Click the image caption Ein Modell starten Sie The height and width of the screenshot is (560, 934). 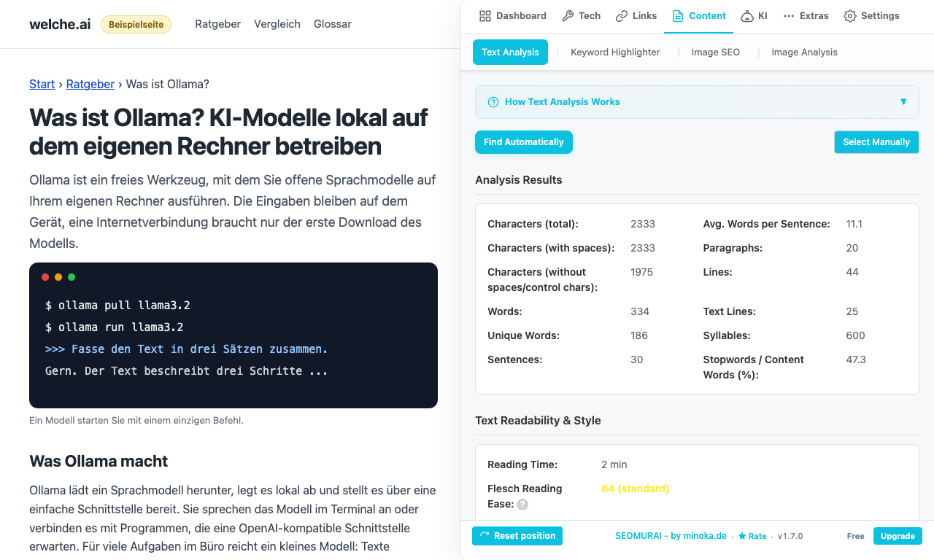136,421
